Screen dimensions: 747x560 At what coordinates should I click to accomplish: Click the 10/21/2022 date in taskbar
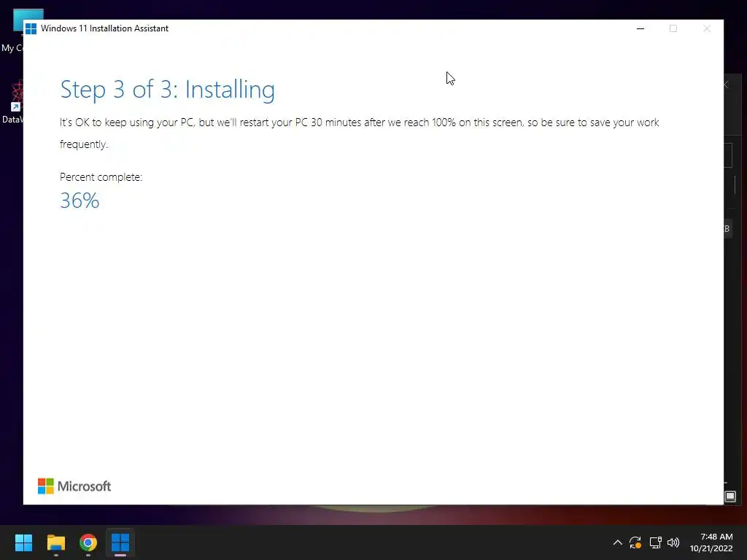tap(711, 548)
